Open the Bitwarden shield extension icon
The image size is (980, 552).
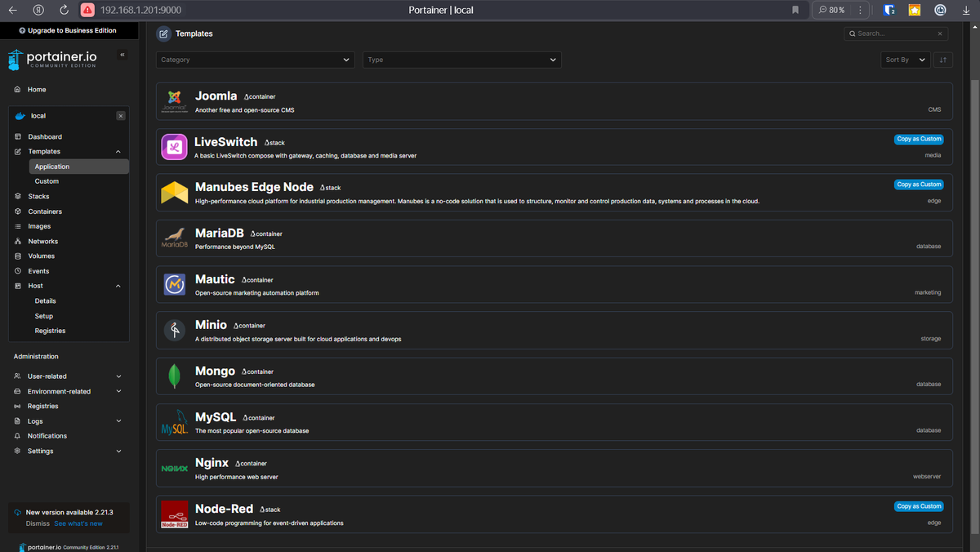(x=889, y=10)
